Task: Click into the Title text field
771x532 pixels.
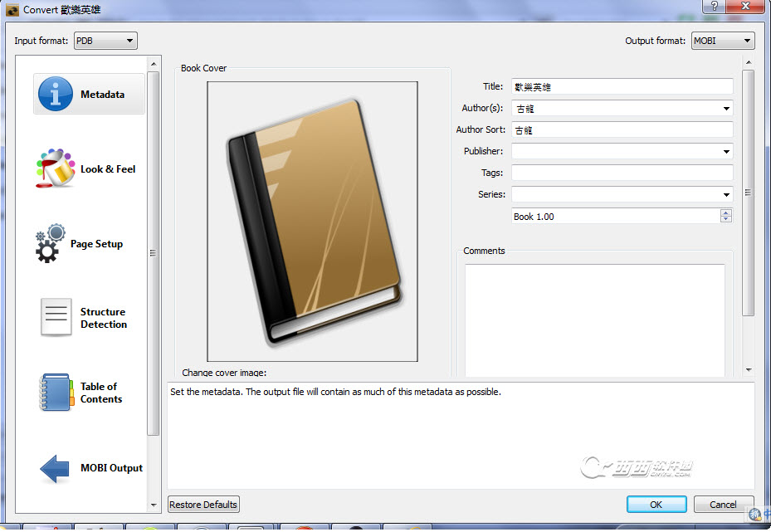Action: (x=622, y=86)
